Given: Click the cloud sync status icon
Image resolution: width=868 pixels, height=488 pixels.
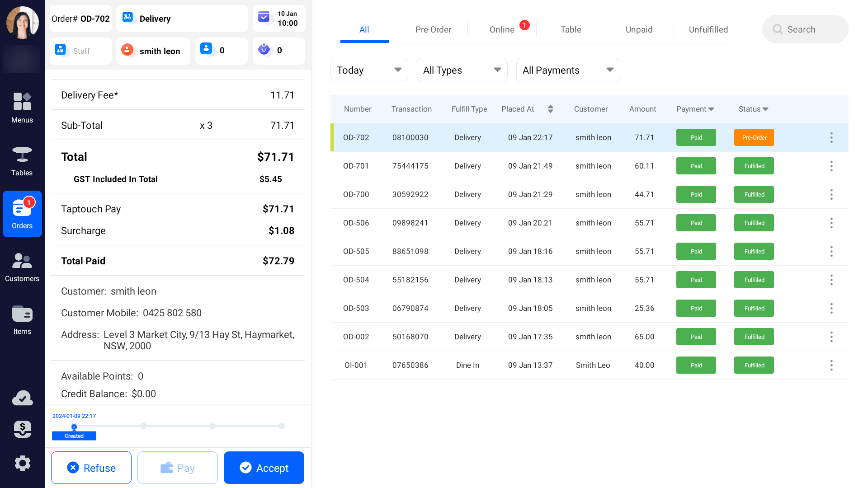Looking at the screenshot, I should pos(22,398).
